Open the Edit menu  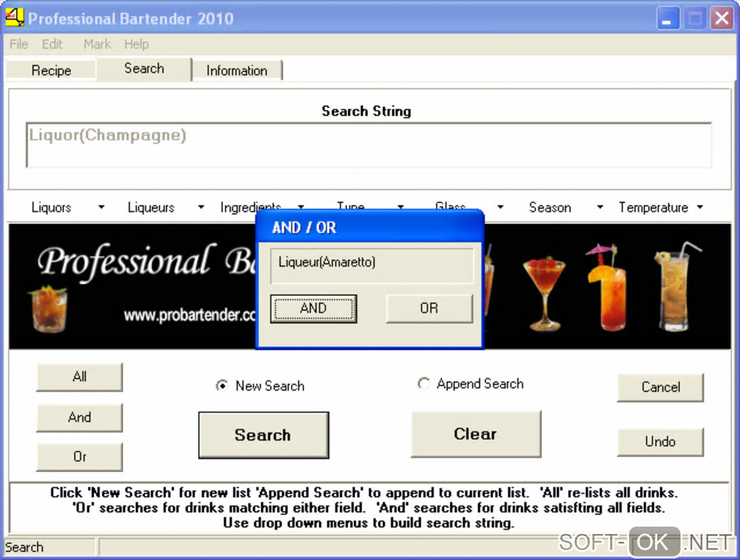(52, 44)
